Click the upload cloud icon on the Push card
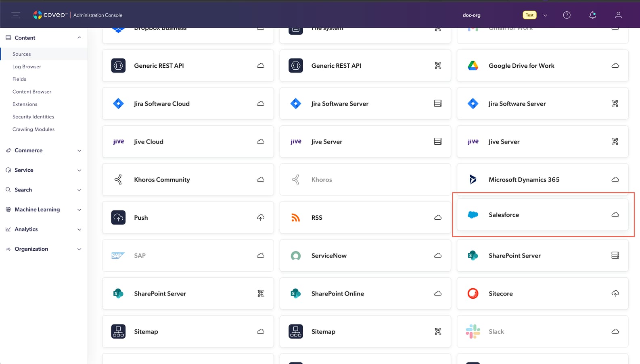640x364 pixels. (261, 218)
